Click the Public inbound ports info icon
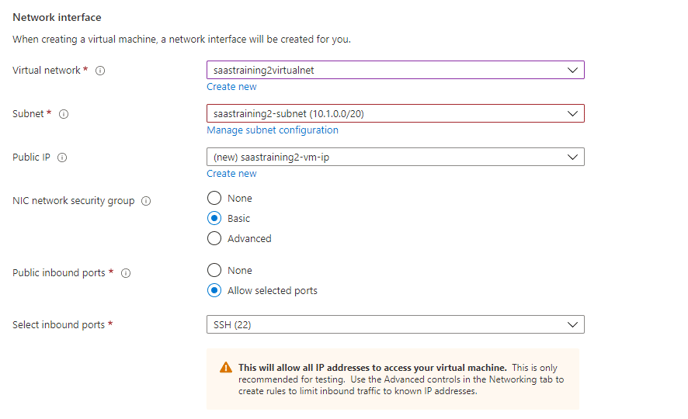688x419 pixels. [125, 273]
